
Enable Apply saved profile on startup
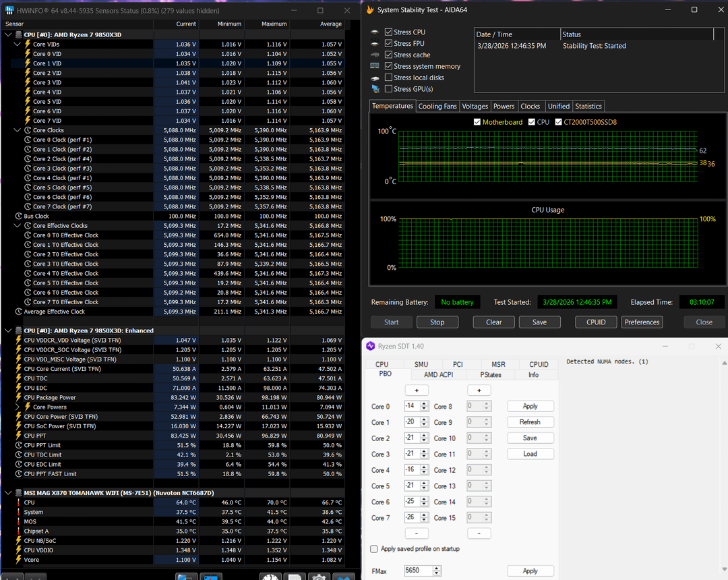(375, 549)
